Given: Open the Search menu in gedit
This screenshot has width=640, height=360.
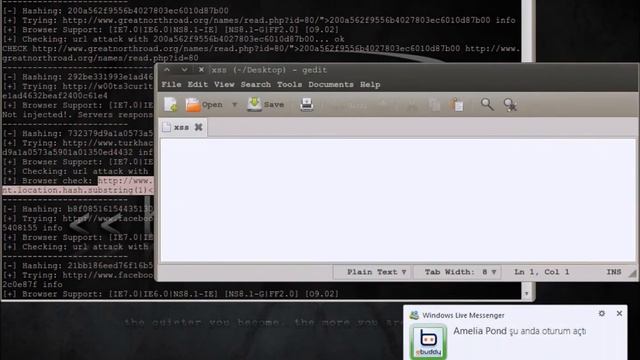Looking at the screenshot, I should (256, 84).
